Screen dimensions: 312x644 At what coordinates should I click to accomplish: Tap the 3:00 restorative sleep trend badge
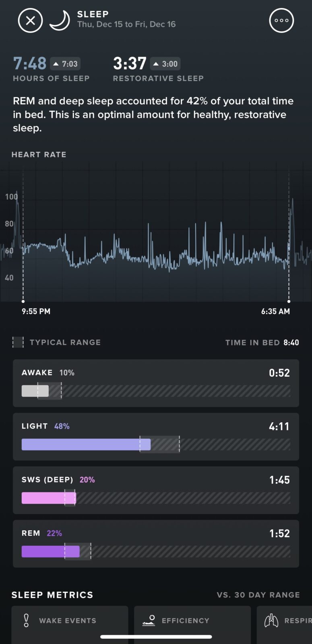(x=165, y=64)
